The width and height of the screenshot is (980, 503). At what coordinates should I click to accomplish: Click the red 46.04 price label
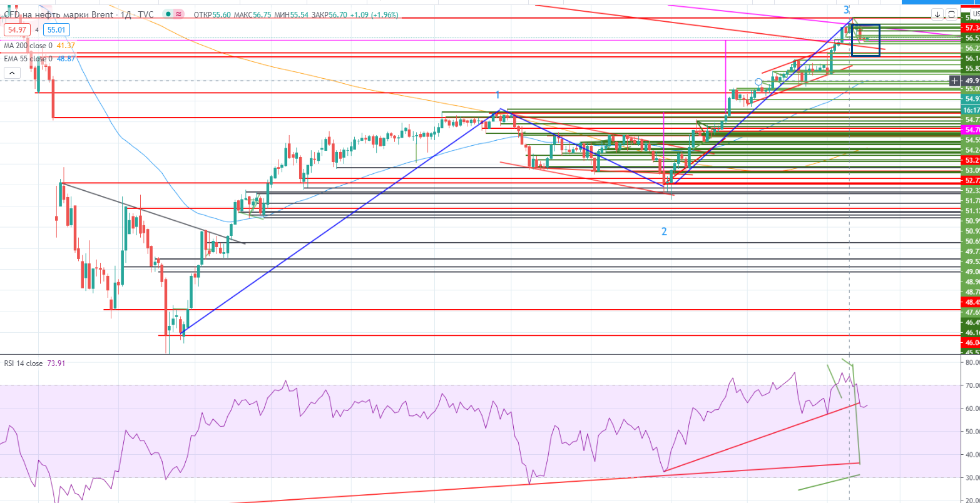971,342
